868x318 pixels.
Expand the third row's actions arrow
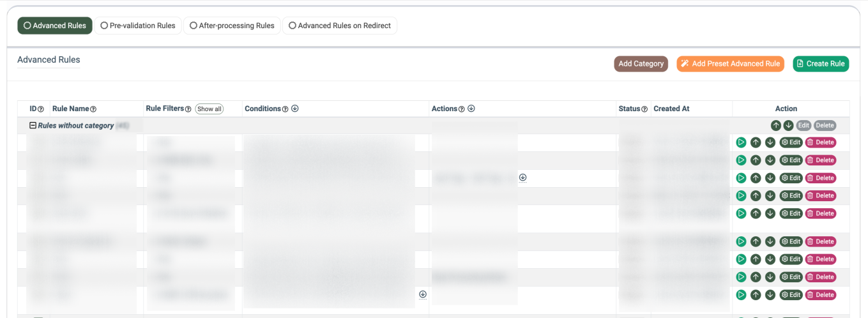522,178
